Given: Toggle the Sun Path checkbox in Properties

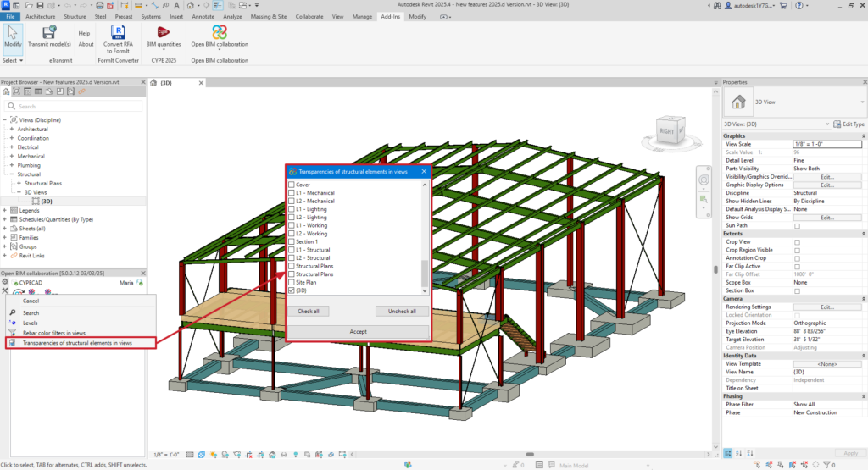Looking at the screenshot, I should click(x=797, y=225).
